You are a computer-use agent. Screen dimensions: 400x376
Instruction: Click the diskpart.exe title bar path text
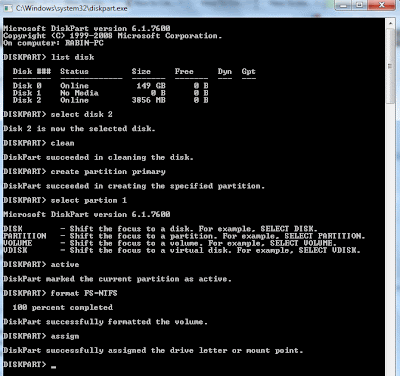pyautogui.click(x=71, y=8)
